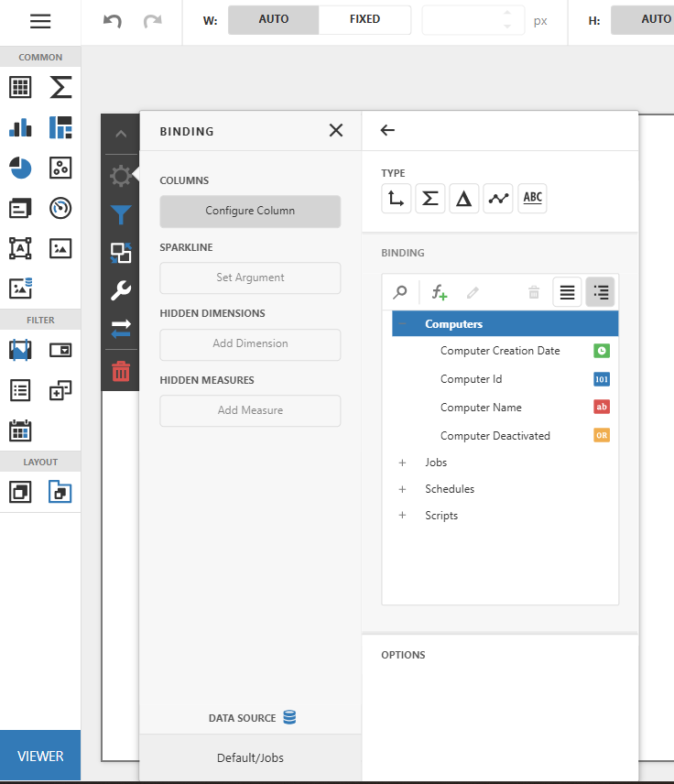Add a Tree View filter item

click(60, 390)
